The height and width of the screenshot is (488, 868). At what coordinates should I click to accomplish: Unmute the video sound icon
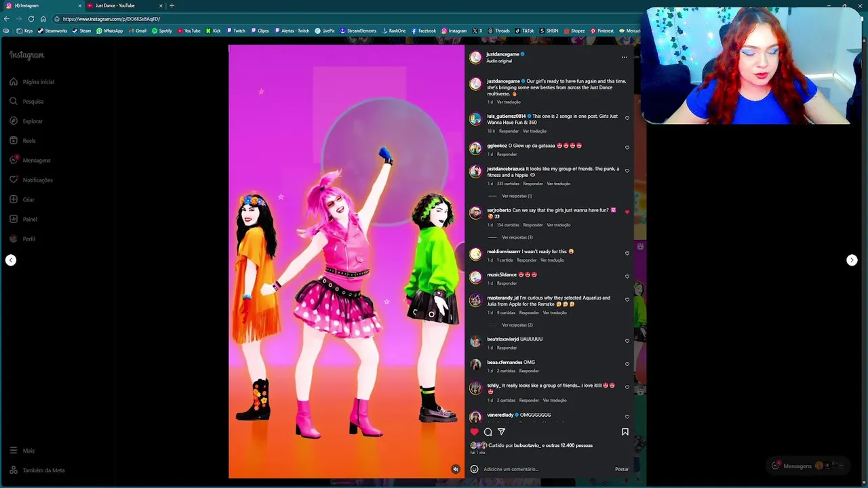click(455, 469)
